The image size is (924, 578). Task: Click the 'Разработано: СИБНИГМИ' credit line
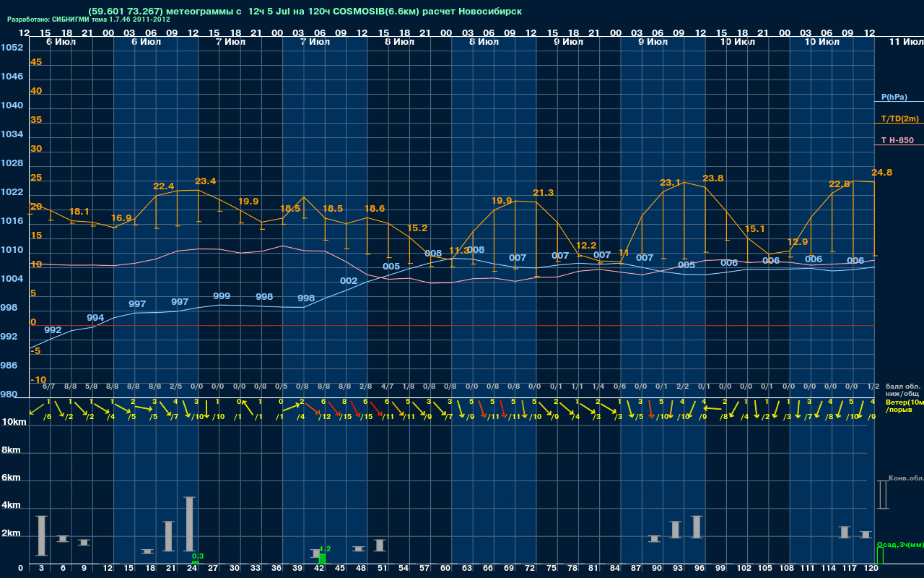(89, 20)
